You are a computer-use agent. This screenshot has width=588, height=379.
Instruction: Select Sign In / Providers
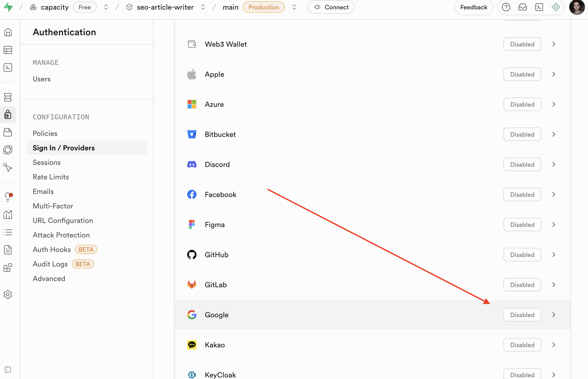pyautogui.click(x=87, y=148)
